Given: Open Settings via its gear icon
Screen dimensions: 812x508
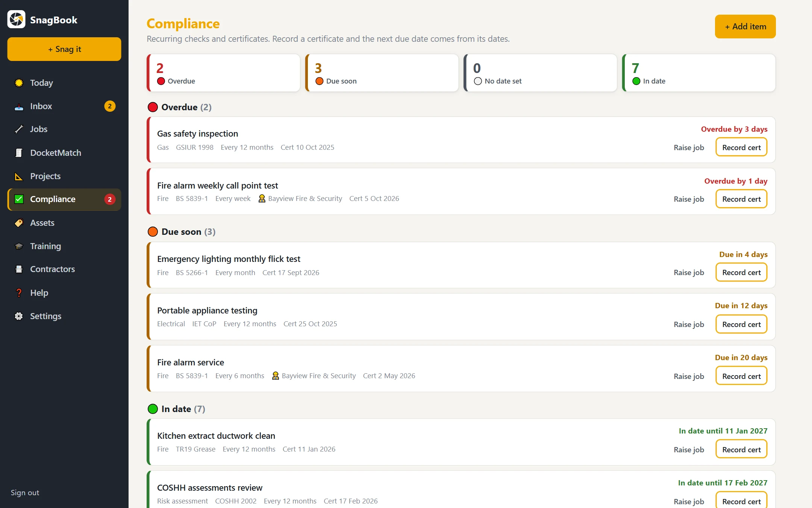Looking at the screenshot, I should click(19, 316).
